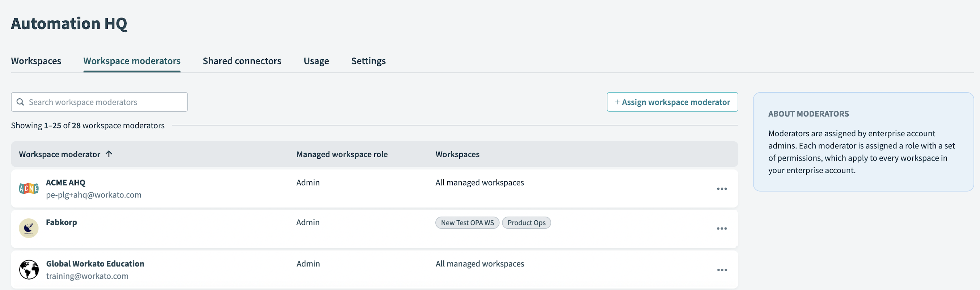Click the Fabkorp avatar icon
The height and width of the screenshot is (290, 980).
pyautogui.click(x=29, y=228)
